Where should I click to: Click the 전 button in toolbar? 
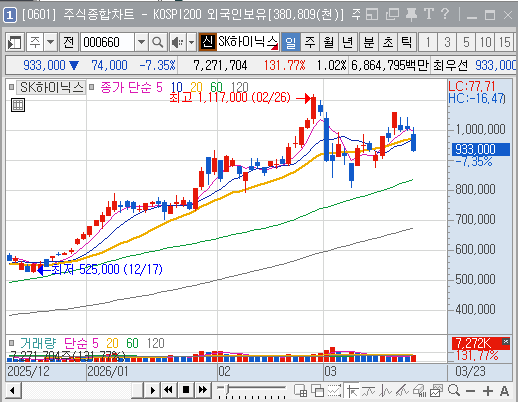coord(69,42)
